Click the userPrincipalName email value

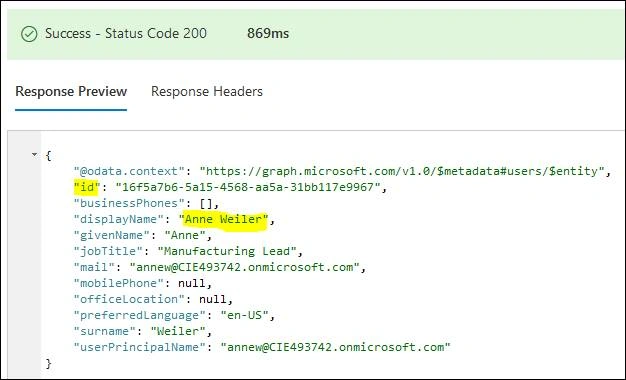335,347
